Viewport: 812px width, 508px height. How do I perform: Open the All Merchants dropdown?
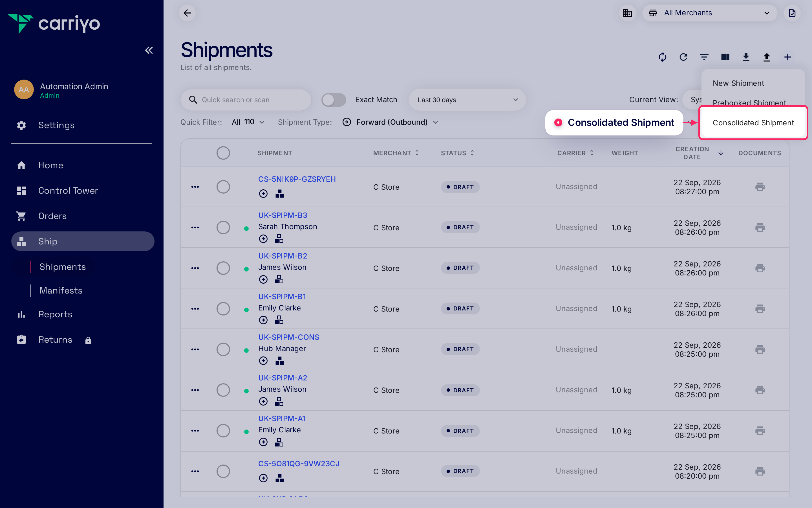(709, 13)
